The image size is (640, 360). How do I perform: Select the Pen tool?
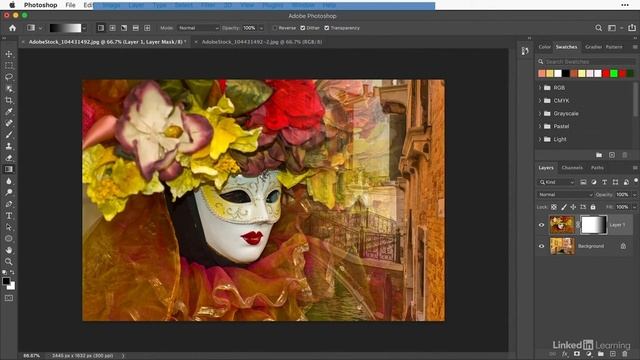point(9,204)
